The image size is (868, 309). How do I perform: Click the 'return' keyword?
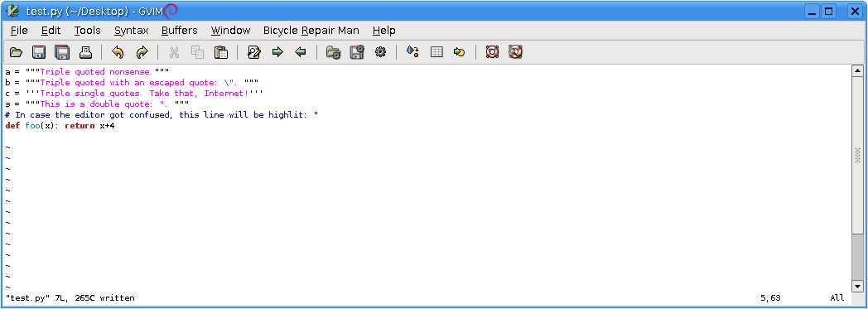(80, 126)
